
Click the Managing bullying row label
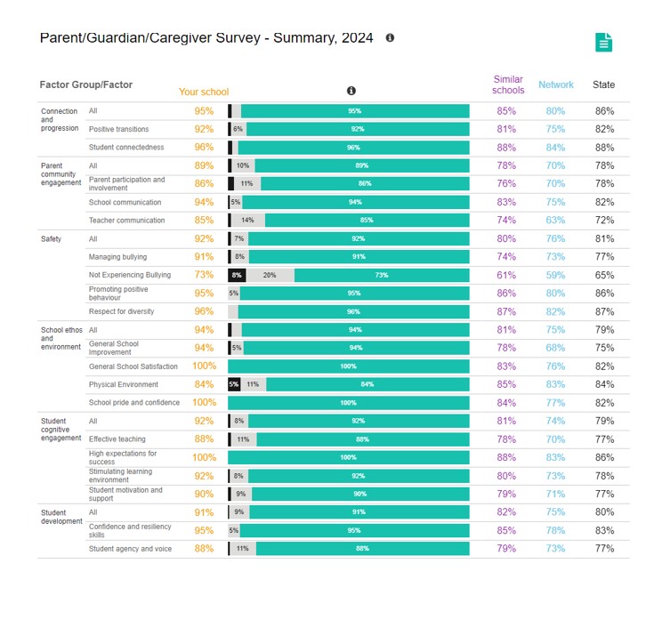(117, 257)
